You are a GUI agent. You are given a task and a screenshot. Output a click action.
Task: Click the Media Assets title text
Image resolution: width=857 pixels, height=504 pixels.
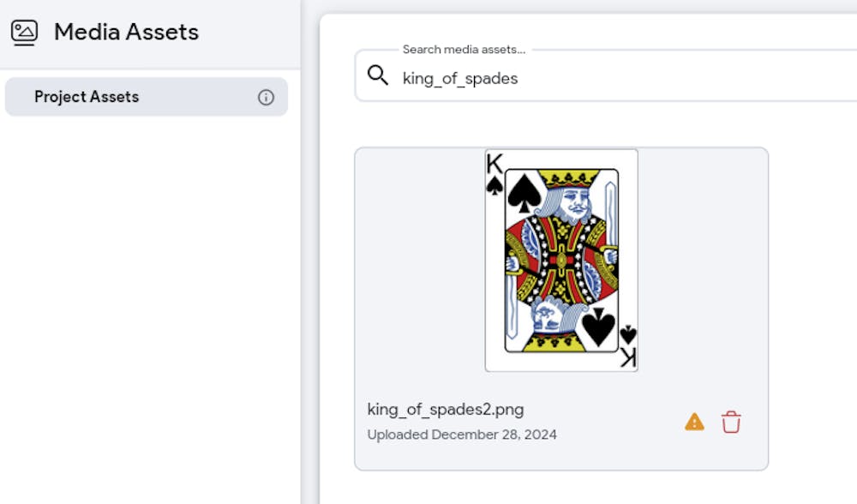point(126,33)
